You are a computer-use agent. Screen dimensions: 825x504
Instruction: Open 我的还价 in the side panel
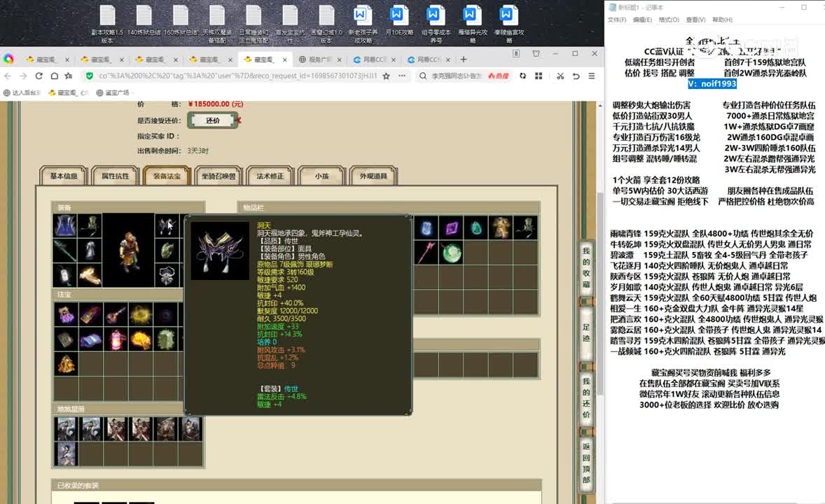[586, 398]
